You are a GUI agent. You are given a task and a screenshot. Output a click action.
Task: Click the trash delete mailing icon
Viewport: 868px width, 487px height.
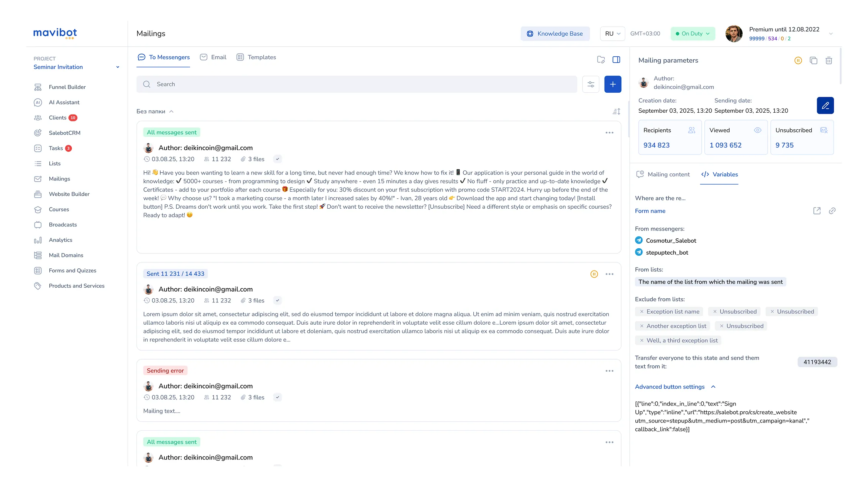click(x=829, y=60)
